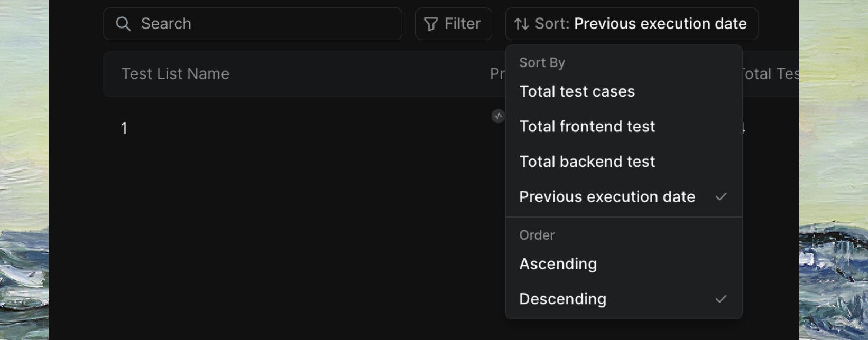868x340 pixels.
Task: Pick Previous execution date sort option
Action: (x=607, y=197)
